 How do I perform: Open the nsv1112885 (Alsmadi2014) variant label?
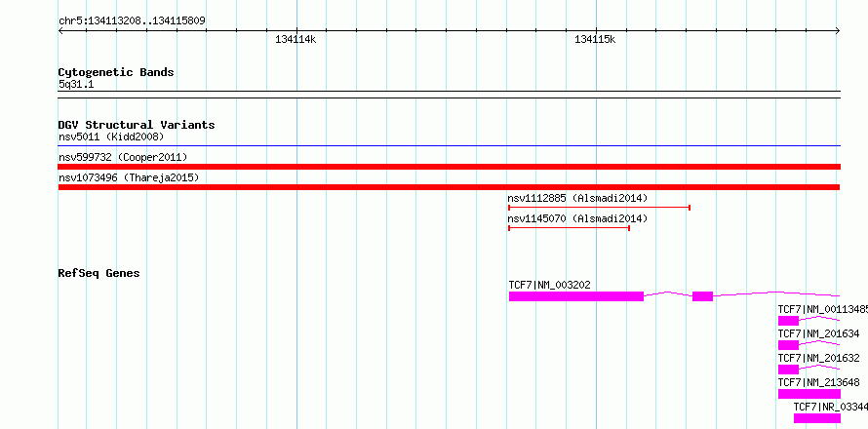tap(577, 198)
